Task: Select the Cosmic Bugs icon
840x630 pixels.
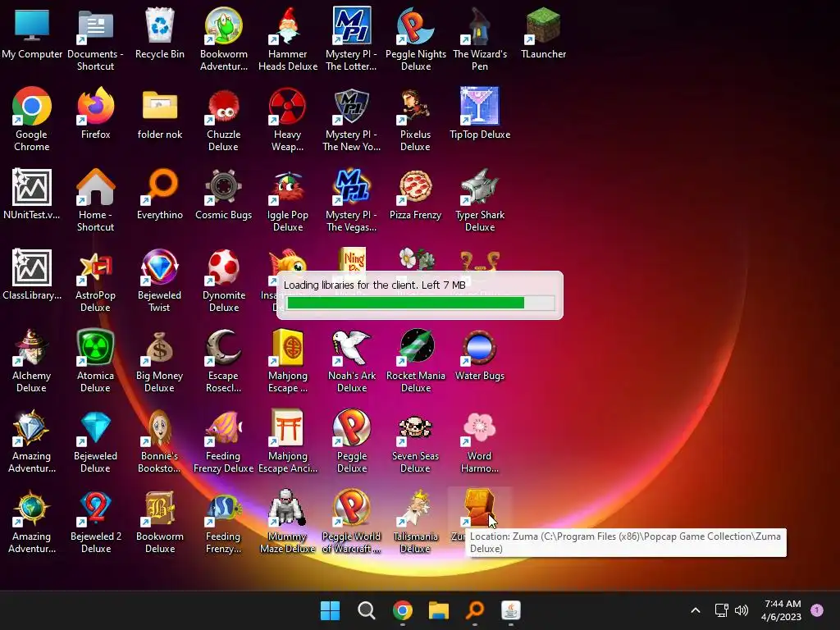Action: (x=223, y=186)
